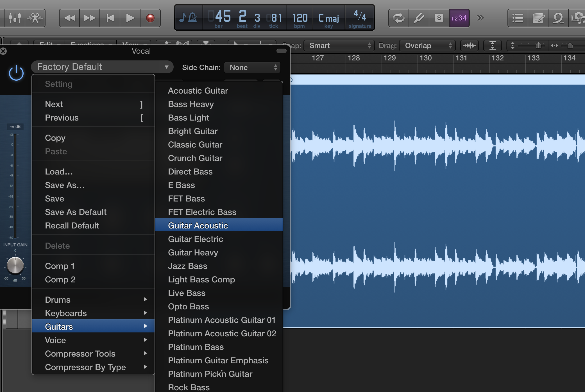Start playback with the Play icon
The width and height of the screenshot is (585, 392).
pos(130,18)
